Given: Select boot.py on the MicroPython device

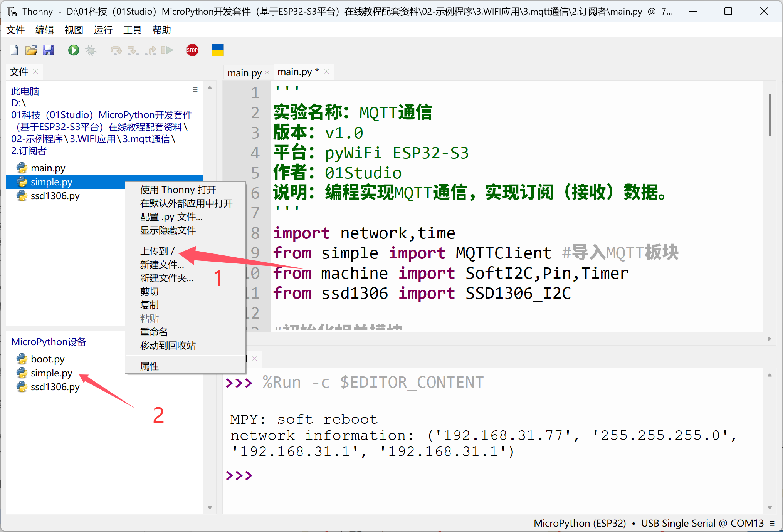Looking at the screenshot, I should tap(47, 359).
